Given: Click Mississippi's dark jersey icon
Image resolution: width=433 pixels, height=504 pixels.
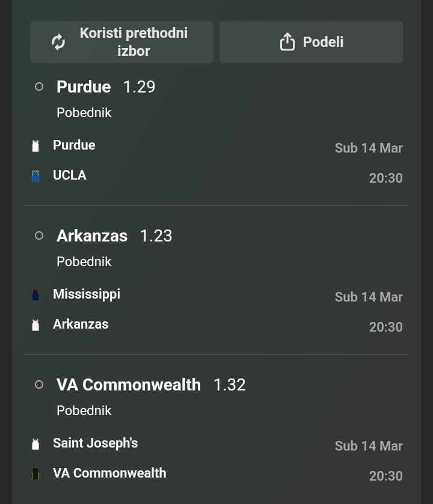Looking at the screenshot, I should (x=35, y=295).
